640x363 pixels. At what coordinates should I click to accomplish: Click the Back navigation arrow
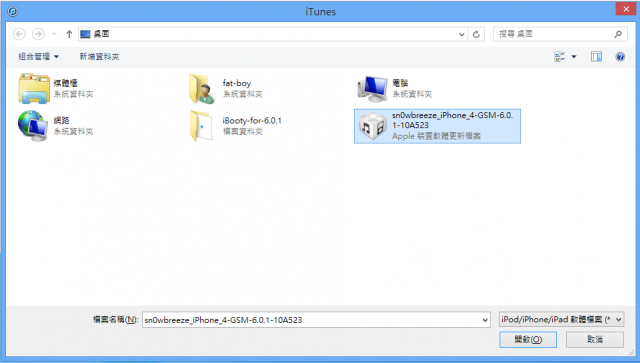click(x=19, y=34)
